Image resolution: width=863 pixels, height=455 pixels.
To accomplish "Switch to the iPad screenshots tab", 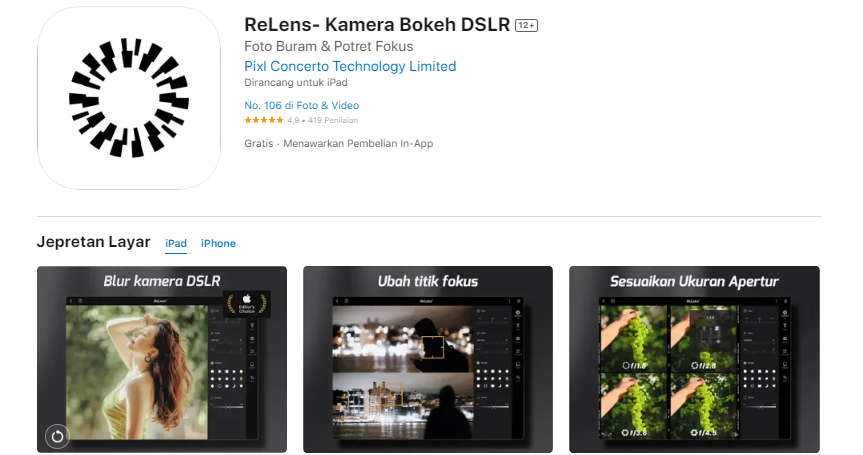I will tap(176, 243).
